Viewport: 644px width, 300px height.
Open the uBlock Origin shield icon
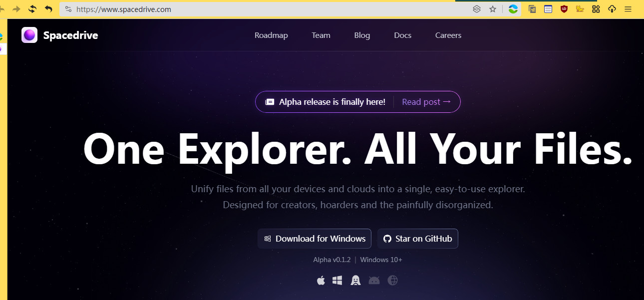tap(564, 9)
